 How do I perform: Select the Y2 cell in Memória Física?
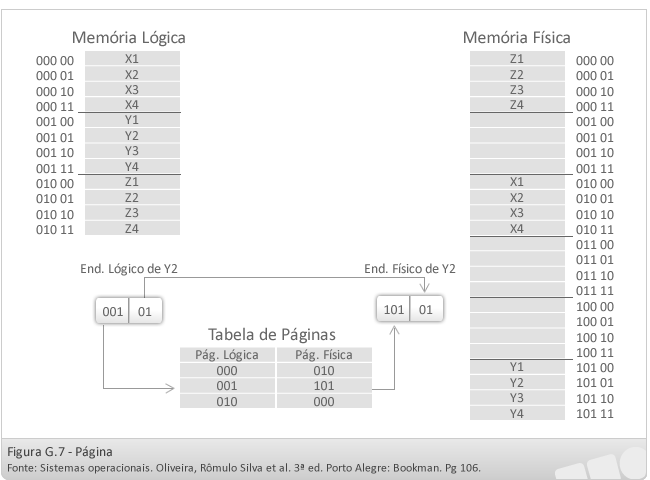pyautogui.click(x=517, y=382)
